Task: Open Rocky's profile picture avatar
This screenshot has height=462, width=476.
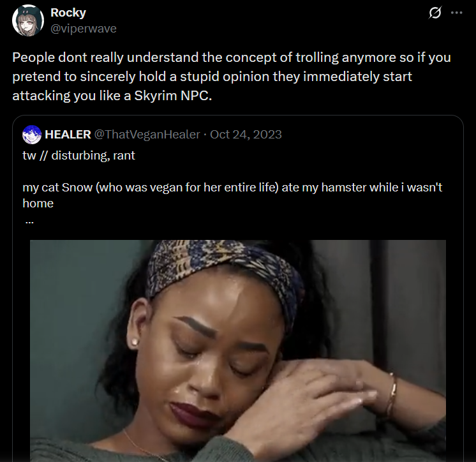Action: (28, 20)
